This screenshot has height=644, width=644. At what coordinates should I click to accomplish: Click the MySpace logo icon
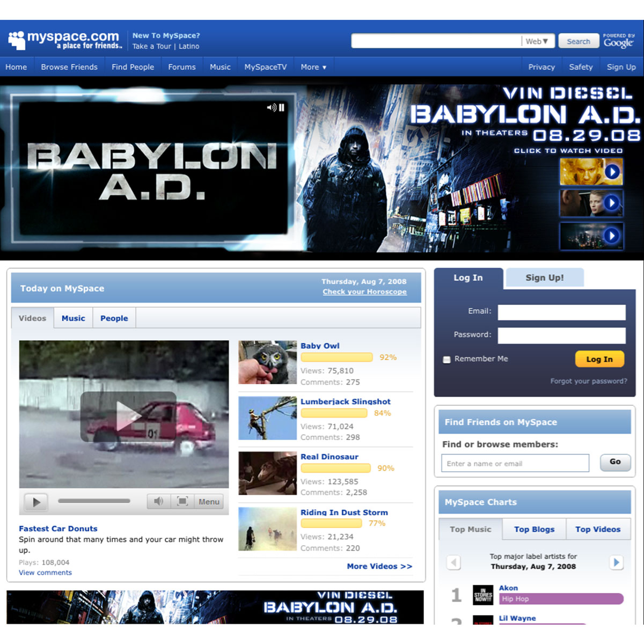[17, 40]
